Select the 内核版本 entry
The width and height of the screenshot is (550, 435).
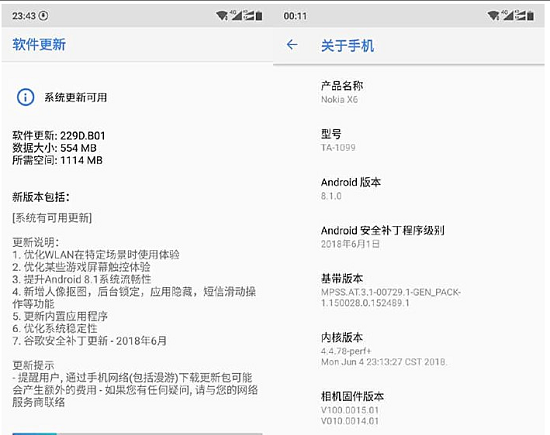pyautogui.click(x=409, y=349)
